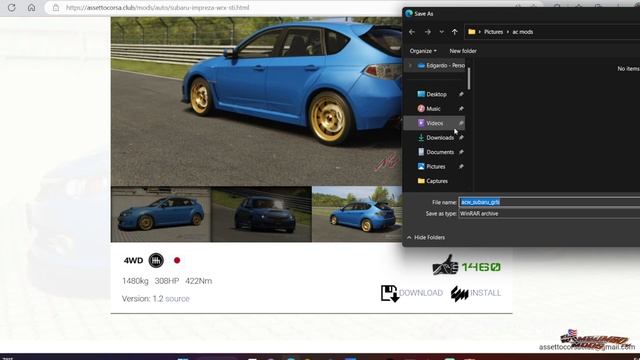Image resolution: width=640 pixels, height=360 pixels.
Task: Unpin Downloads via its pin icon
Action: click(461, 138)
